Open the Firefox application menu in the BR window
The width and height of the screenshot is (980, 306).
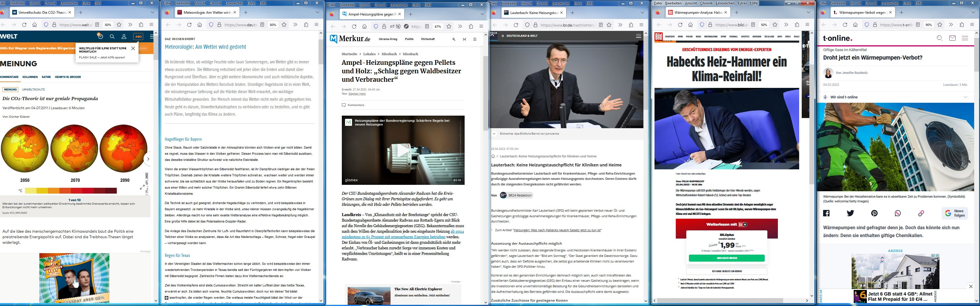[x=641, y=25]
